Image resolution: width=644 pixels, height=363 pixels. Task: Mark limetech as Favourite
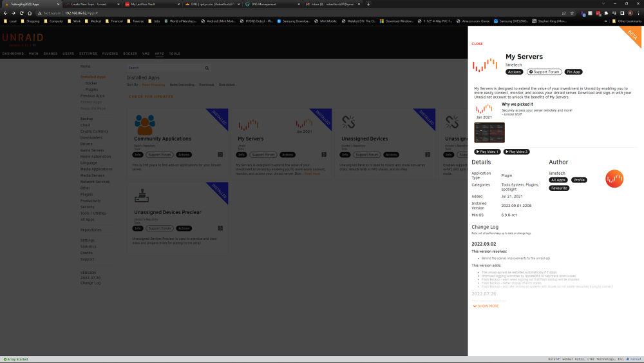pos(559,188)
